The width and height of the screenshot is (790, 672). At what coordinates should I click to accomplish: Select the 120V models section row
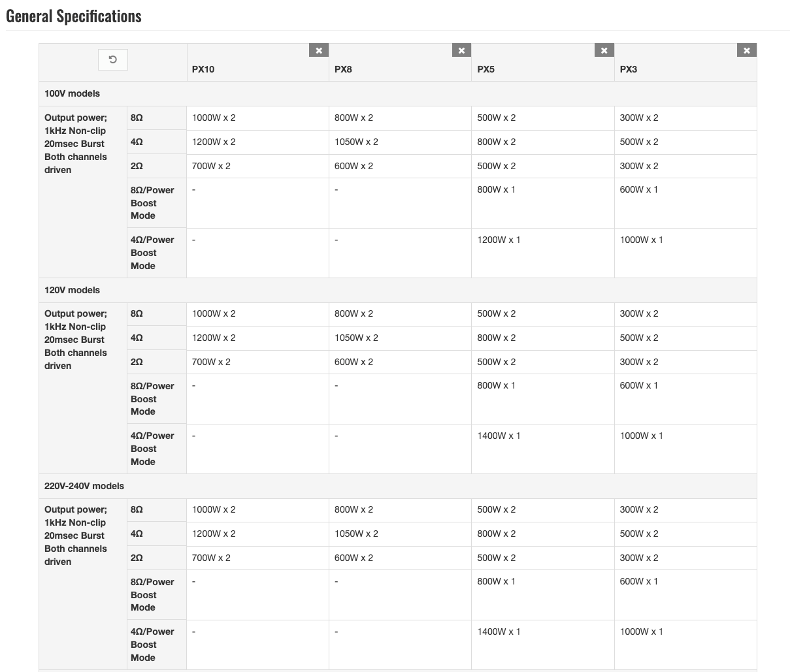pyautogui.click(x=72, y=290)
